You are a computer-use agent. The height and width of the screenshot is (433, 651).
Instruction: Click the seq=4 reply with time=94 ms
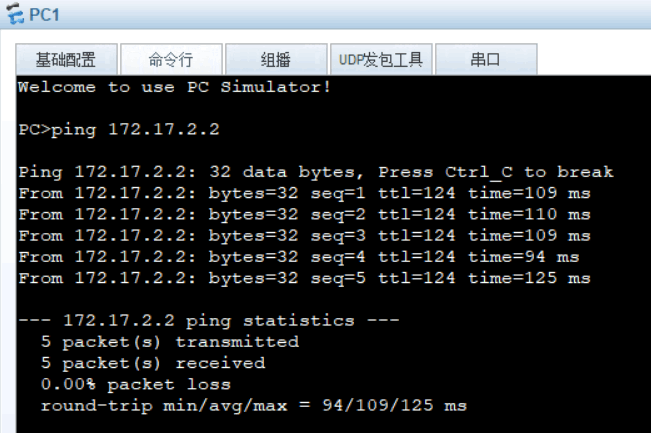299,257
